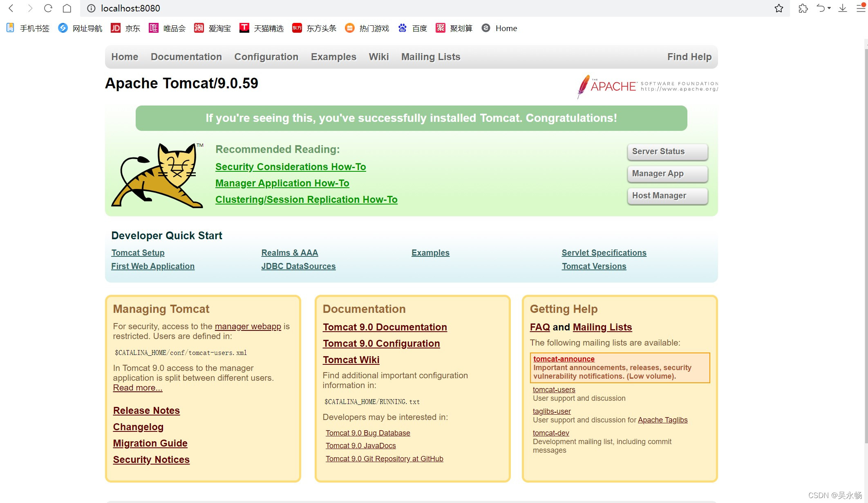The width and height of the screenshot is (868, 503).
Task: Open the downloads arrow icon
Action: [x=842, y=8]
